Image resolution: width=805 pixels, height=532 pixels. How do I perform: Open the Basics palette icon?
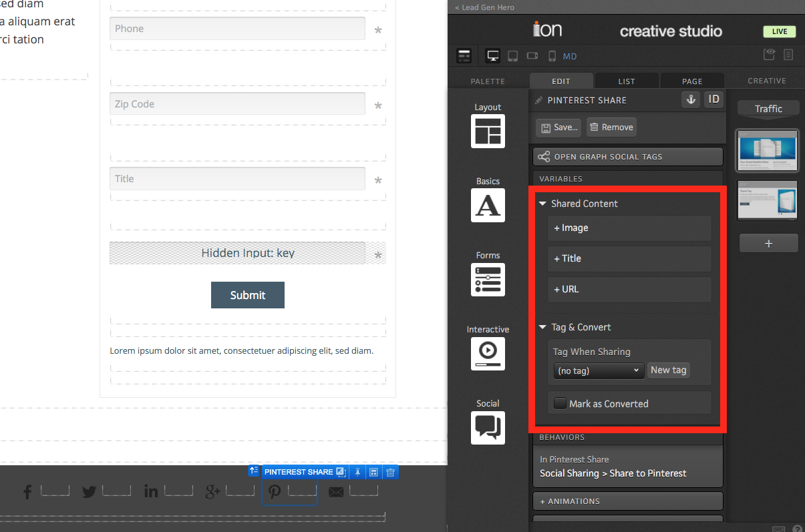[488, 205]
